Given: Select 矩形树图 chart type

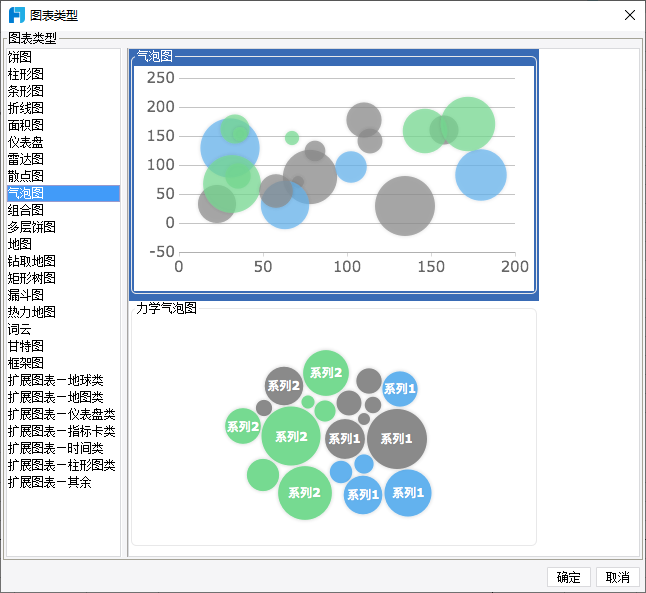Looking at the screenshot, I should pyautogui.click(x=63, y=278).
